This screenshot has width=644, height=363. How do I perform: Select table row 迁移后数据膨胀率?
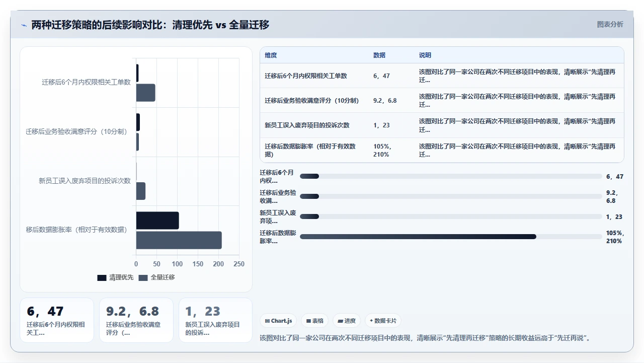pos(442,150)
